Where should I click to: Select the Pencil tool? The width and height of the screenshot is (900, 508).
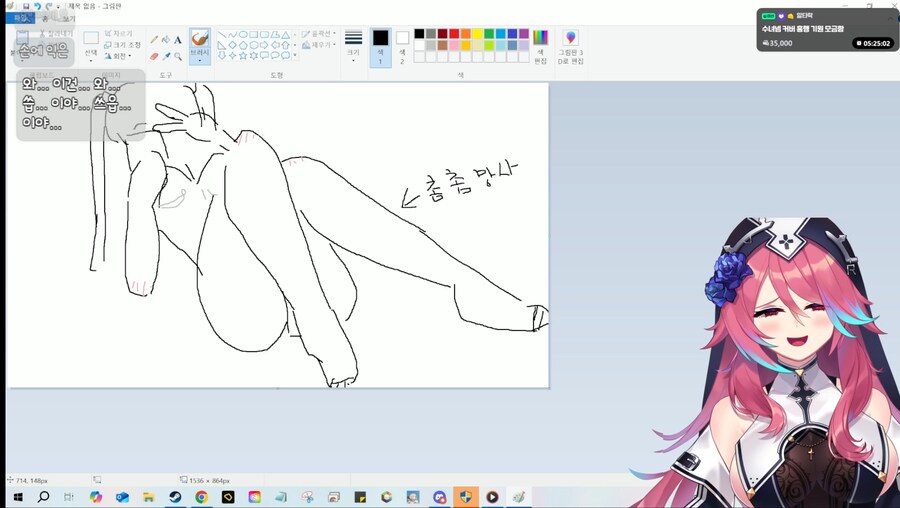tap(154, 40)
